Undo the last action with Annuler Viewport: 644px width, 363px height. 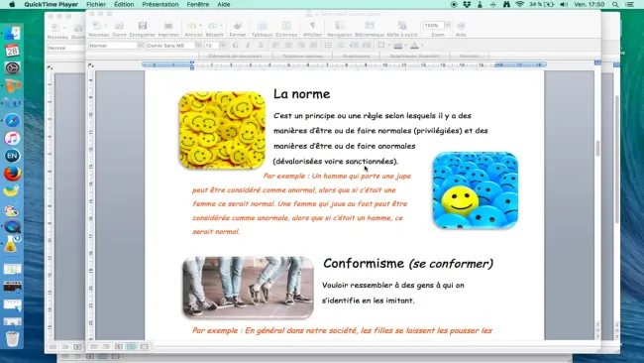click(x=191, y=26)
